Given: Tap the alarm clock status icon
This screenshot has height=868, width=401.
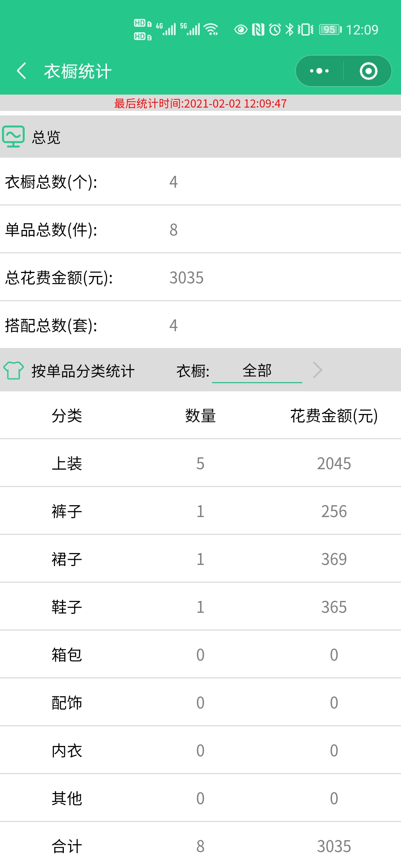Looking at the screenshot, I should pos(275,29).
